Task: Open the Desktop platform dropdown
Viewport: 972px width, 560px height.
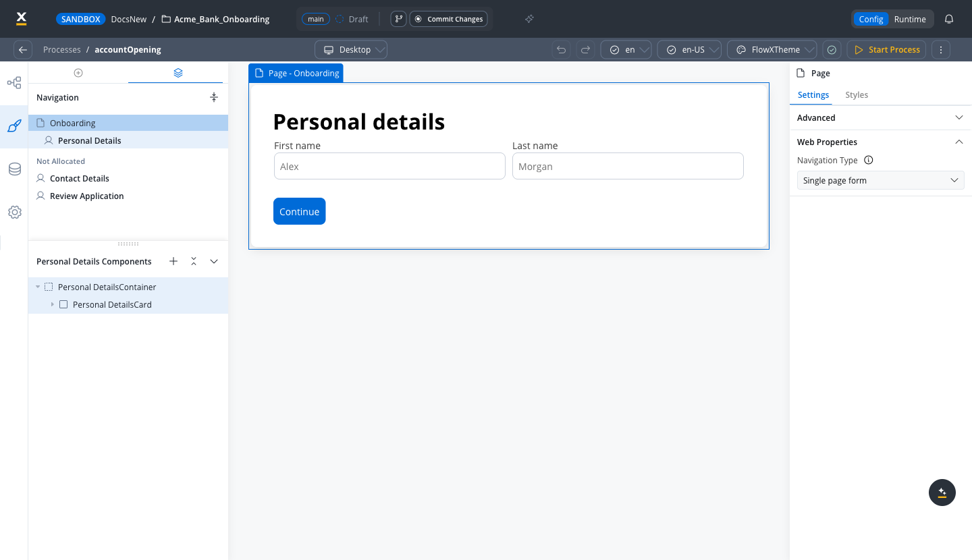Action: (x=351, y=49)
